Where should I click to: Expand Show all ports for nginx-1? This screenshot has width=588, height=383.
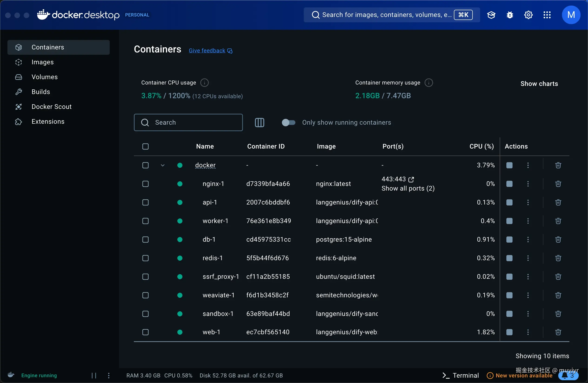[x=408, y=188]
